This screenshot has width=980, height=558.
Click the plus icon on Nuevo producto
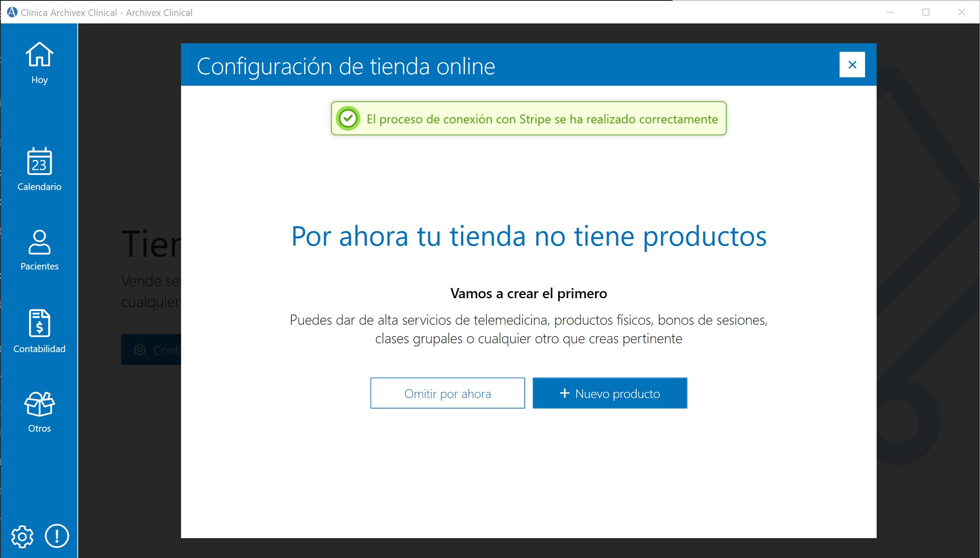tap(564, 393)
